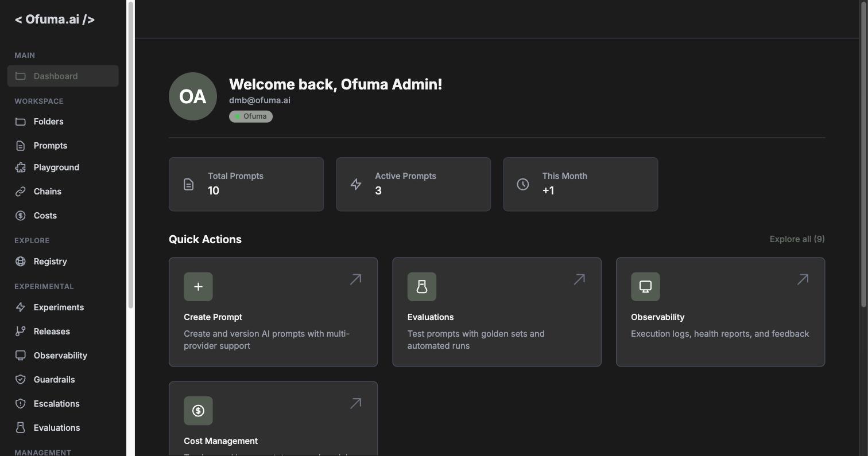The width and height of the screenshot is (868, 456).
Task: Click the Prompts document icon in sidebar
Action: (x=21, y=146)
